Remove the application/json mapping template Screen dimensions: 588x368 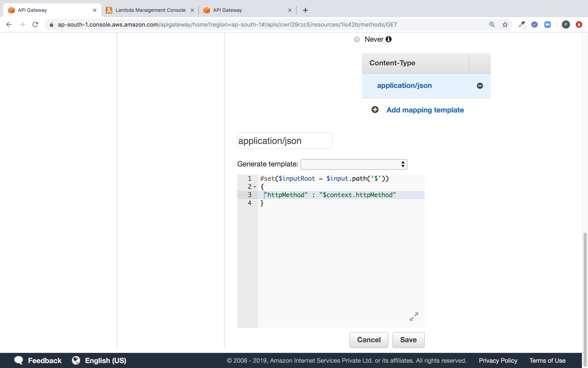(480, 86)
